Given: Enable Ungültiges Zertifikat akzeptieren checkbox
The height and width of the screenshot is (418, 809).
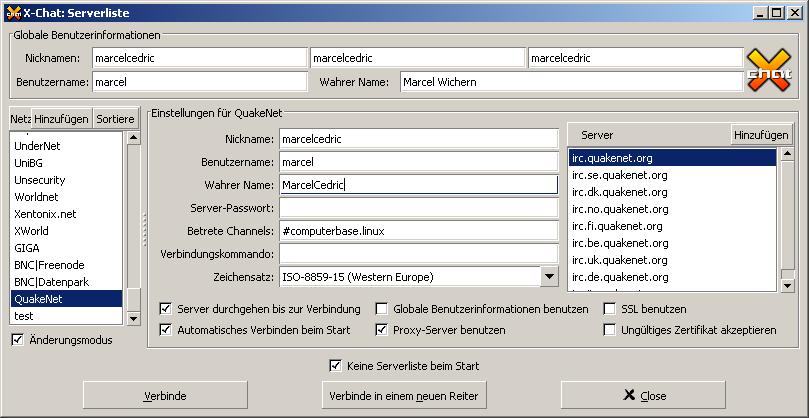Looking at the screenshot, I should click(609, 330).
